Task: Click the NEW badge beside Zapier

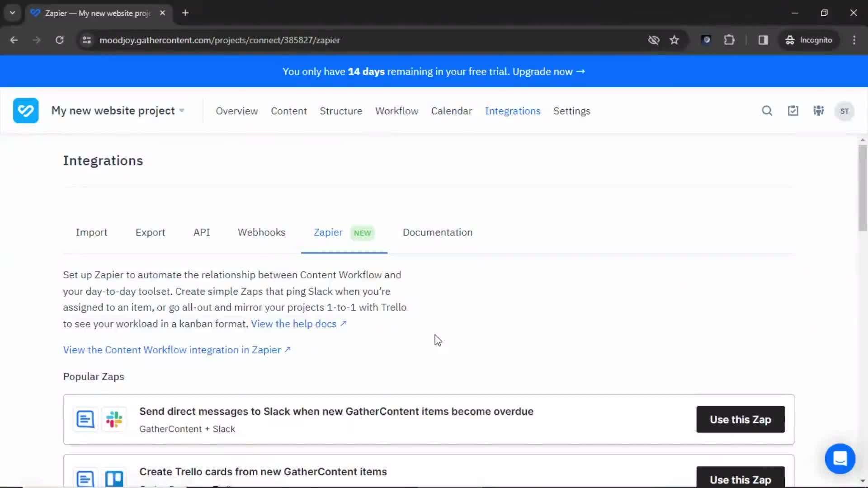Action: pos(362,233)
